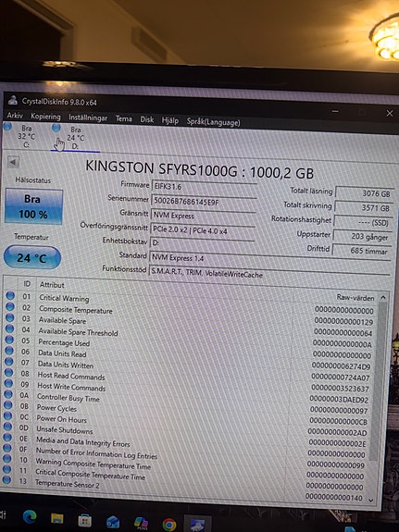The height and width of the screenshot is (532, 399).
Task: Click the attribute list scroll-up arrow
Action: coord(383,298)
